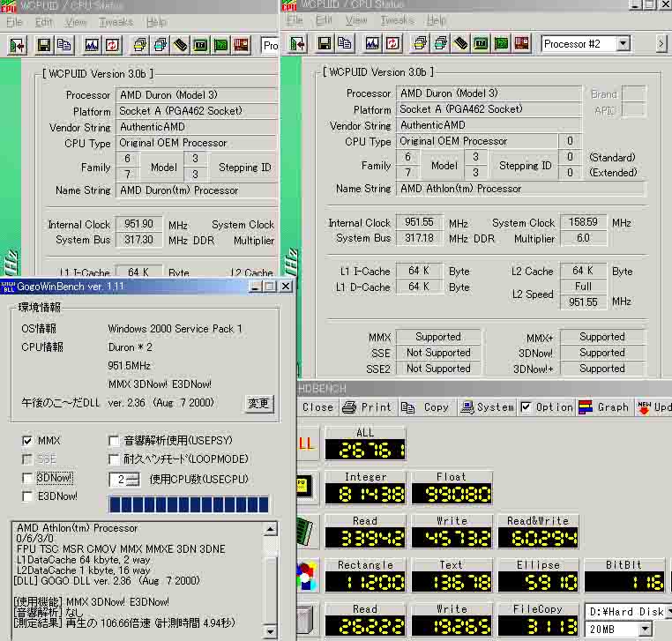672x641 pixels.
Task: Toggle the SSE checkbox in GogoWinBench
Action: coord(27,459)
